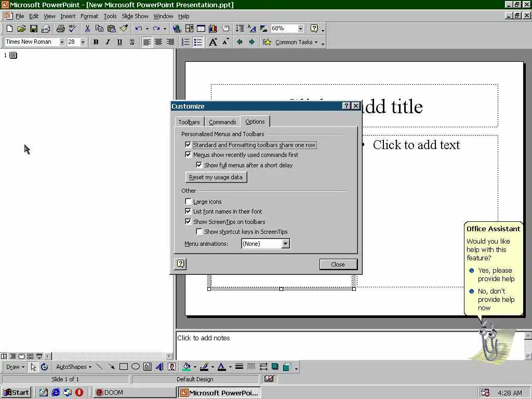The image size is (532, 399).
Task: Click the Print icon
Action: 60,29
